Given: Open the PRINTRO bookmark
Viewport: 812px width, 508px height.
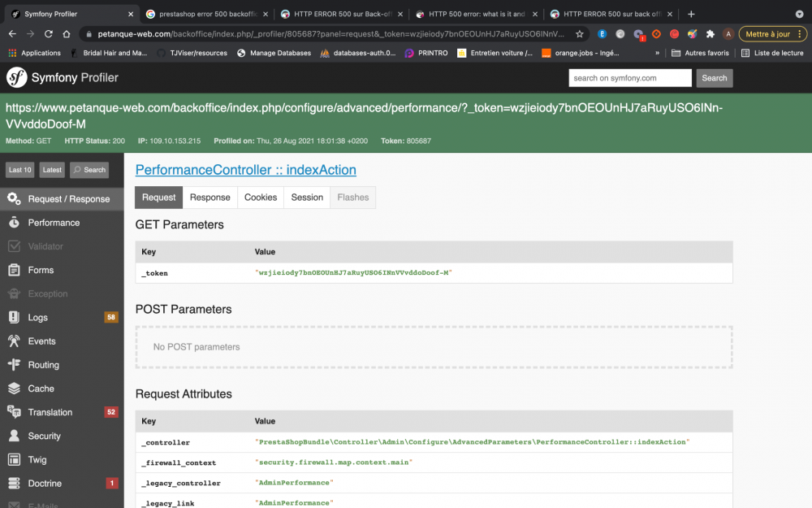Looking at the screenshot, I should pyautogui.click(x=426, y=53).
